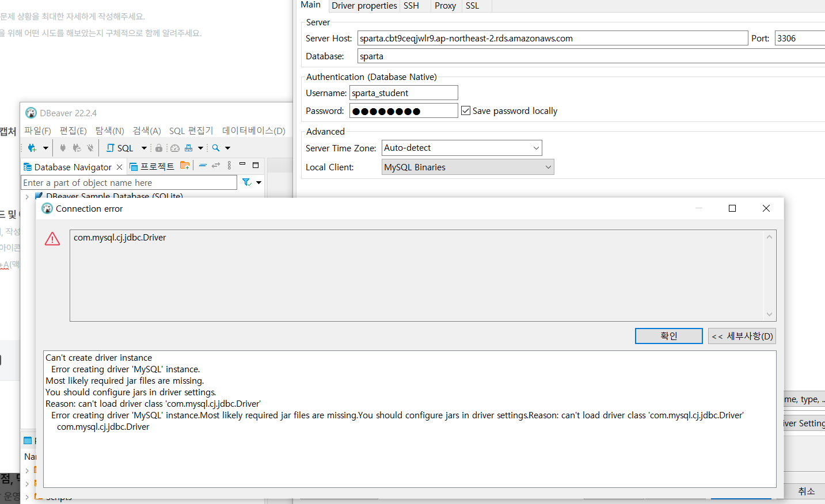Open the 파일(F) menu
This screenshot has height=504, width=825.
tap(37, 131)
